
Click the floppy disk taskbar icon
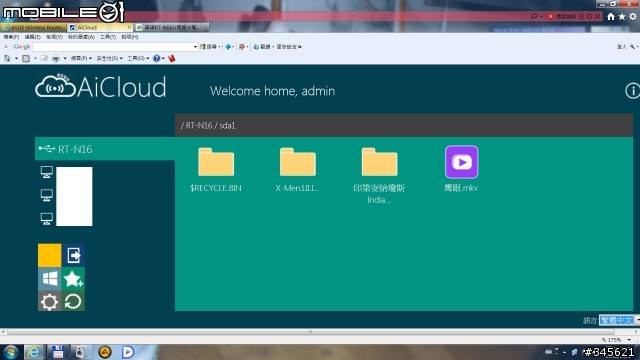(58, 352)
